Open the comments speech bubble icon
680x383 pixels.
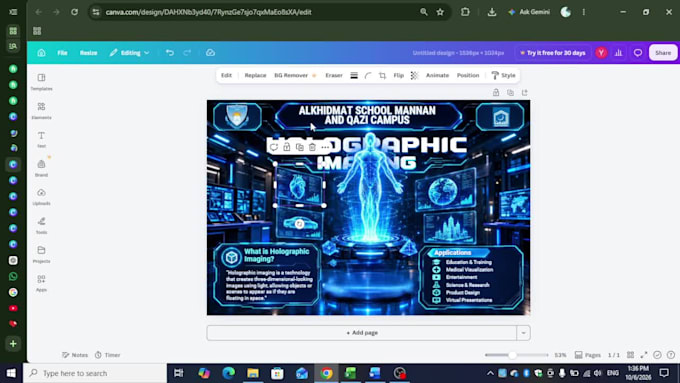tap(638, 52)
